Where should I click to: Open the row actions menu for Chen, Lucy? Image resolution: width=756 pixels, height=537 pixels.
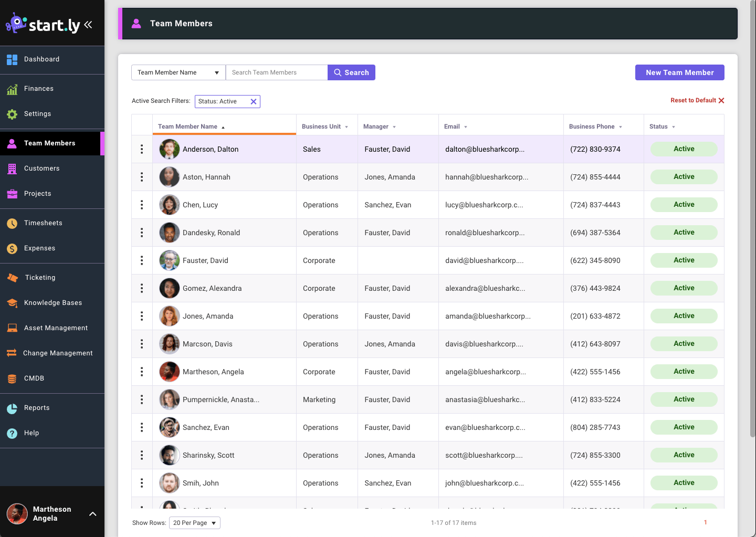pyautogui.click(x=141, y=205)
